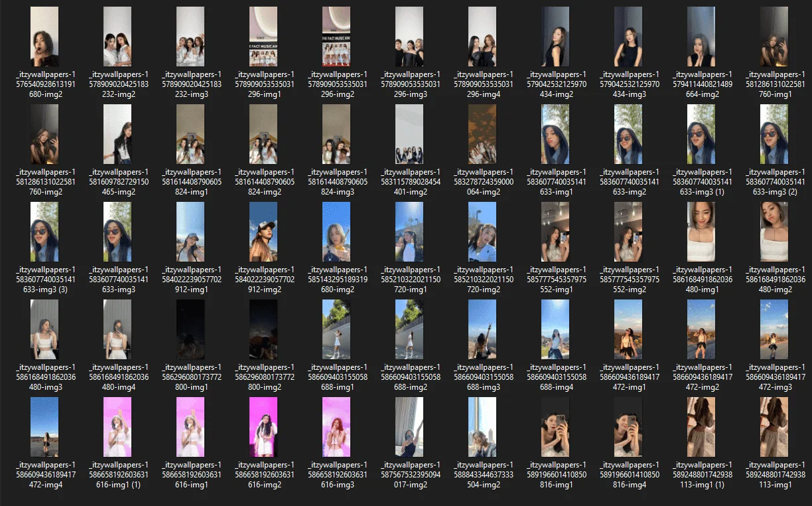
Task: Pick thumbnail of 1578909053535031296-img2
Action: point(336,37)
